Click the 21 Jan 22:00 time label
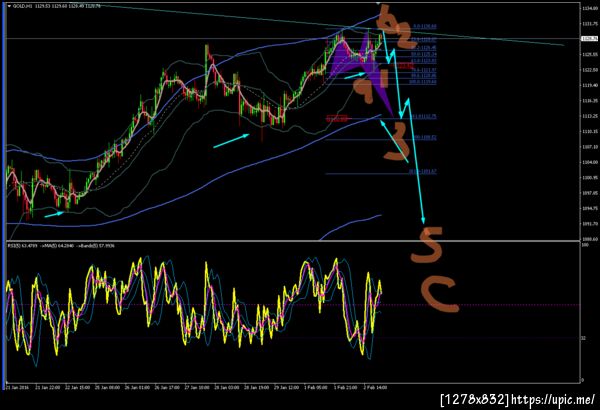 point(47,387)
